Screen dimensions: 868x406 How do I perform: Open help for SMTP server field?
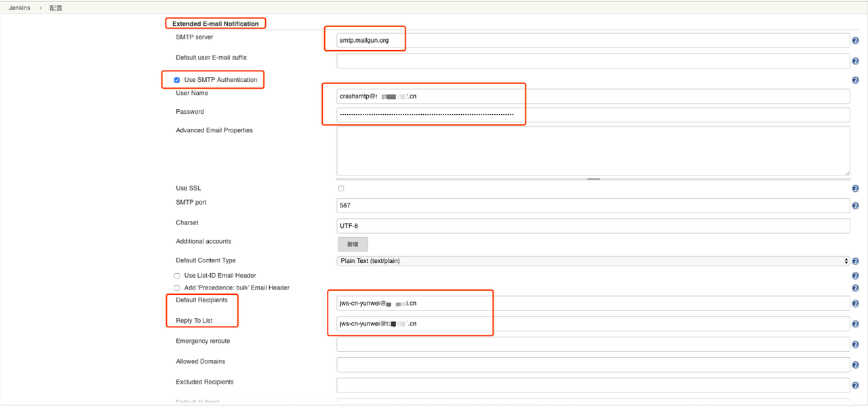coord(855,41)
